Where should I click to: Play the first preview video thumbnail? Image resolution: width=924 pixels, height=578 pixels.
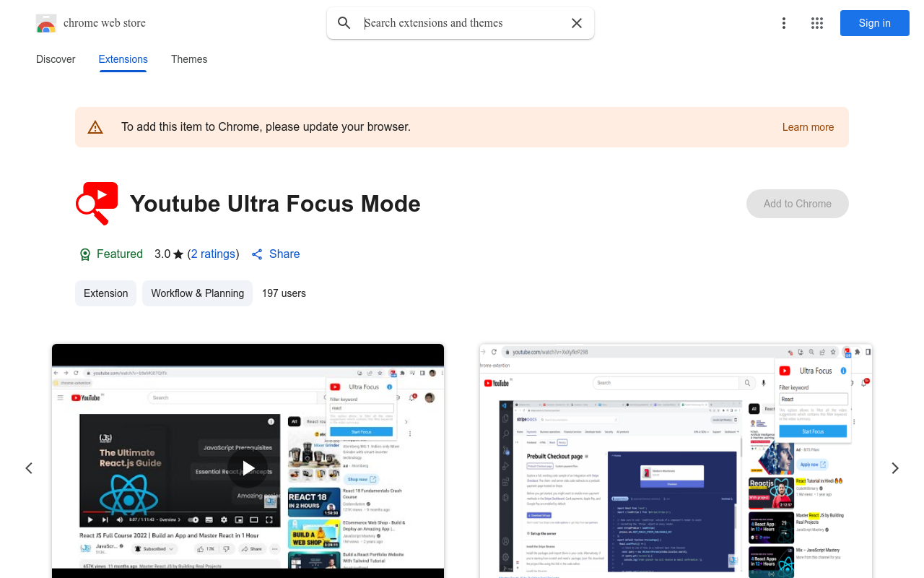pyautogui.click(x=248, y=461)
